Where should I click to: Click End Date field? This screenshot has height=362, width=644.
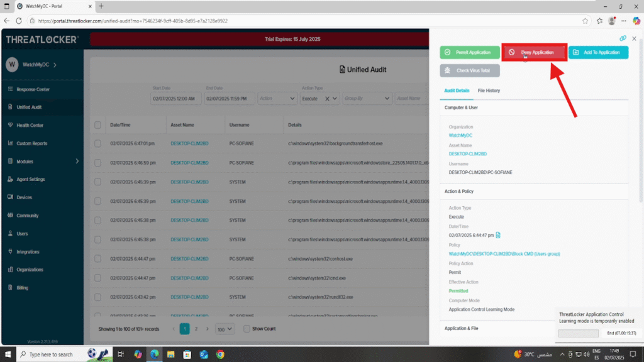click(x=229, y=99)
